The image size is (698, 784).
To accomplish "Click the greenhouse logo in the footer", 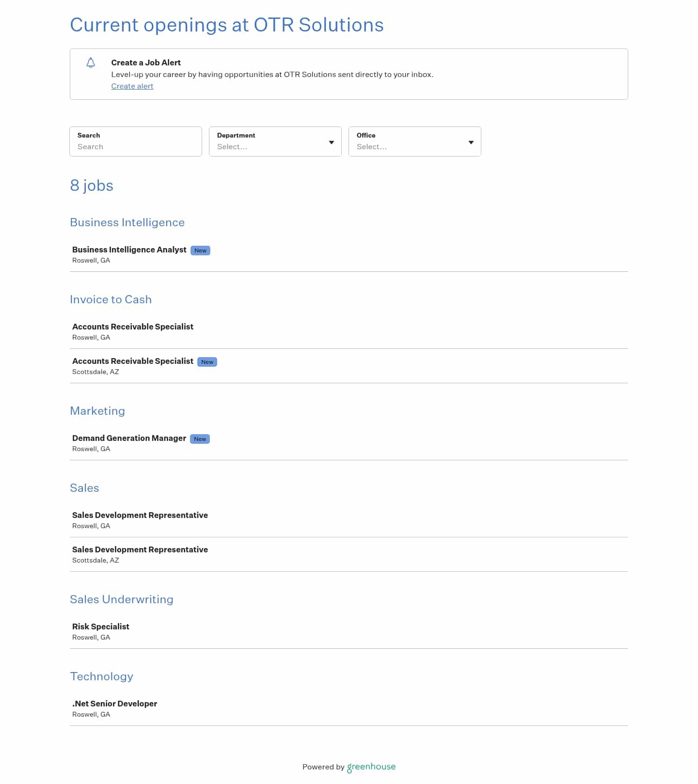I will coord(371,767).
